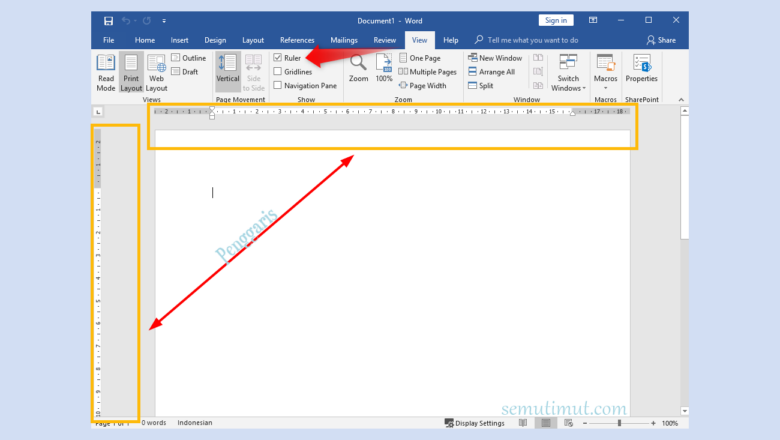Open the Insert tab
This screenshot has height=440, width=780.
179,40
